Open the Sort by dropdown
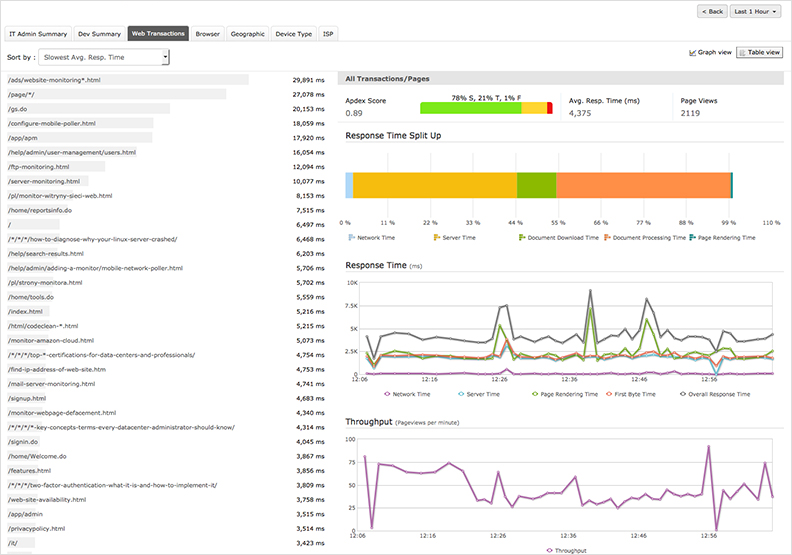This screenshot has height=555, width=792. coord(104,58)
